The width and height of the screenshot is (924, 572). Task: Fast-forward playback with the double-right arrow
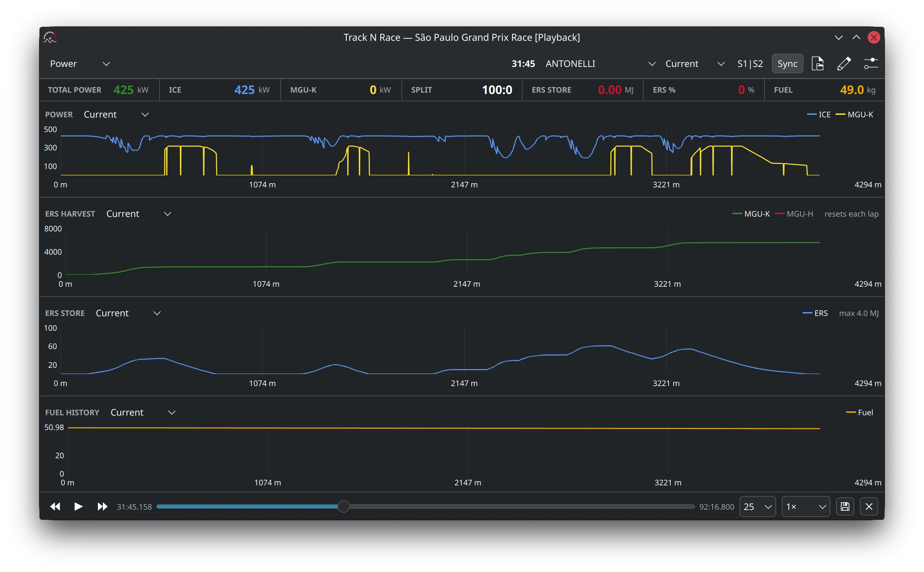102,506
